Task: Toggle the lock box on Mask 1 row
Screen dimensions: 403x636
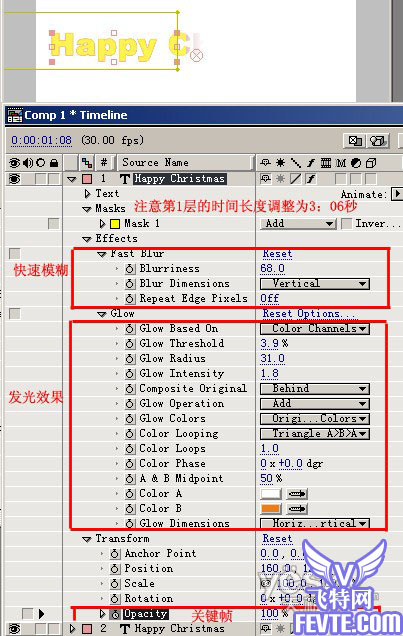Action: pos(54,224)
